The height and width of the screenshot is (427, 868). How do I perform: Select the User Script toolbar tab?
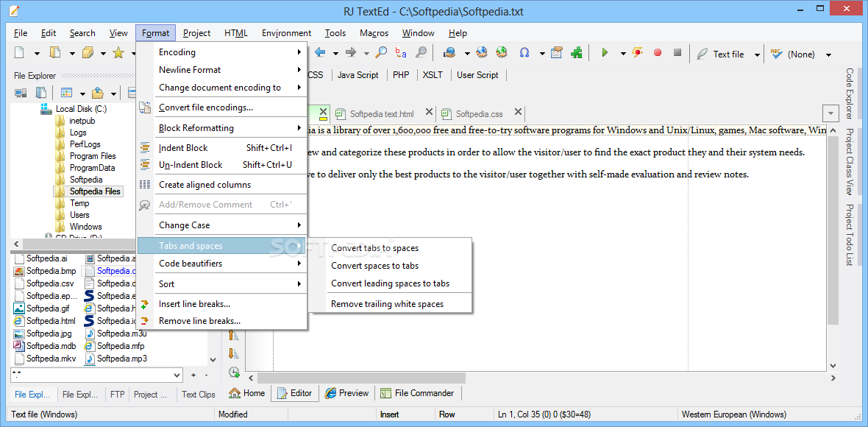coord(477,75)
